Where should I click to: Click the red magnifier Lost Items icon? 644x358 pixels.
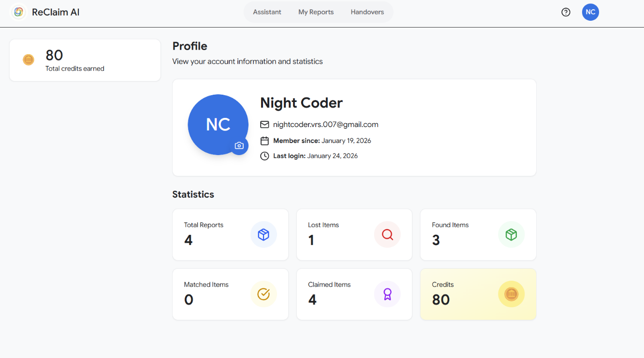coord(387,235)
